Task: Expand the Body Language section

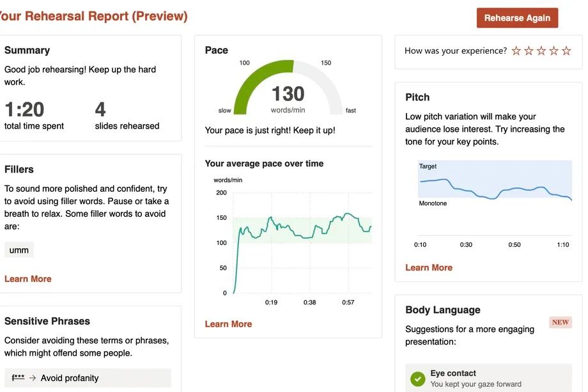Action: pos(442,310)
